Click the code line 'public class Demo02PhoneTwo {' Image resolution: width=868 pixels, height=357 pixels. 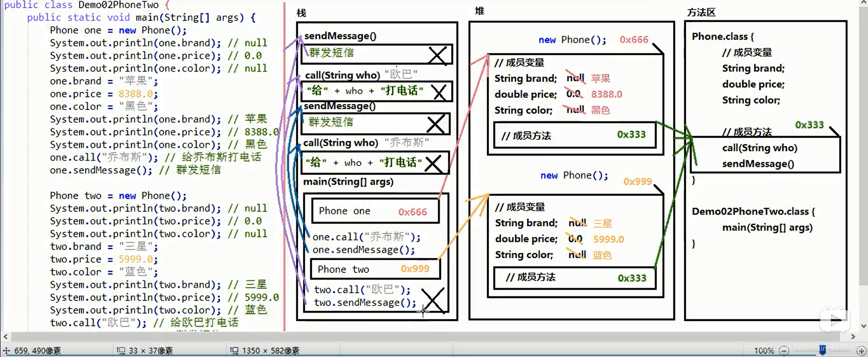point(87,5)
